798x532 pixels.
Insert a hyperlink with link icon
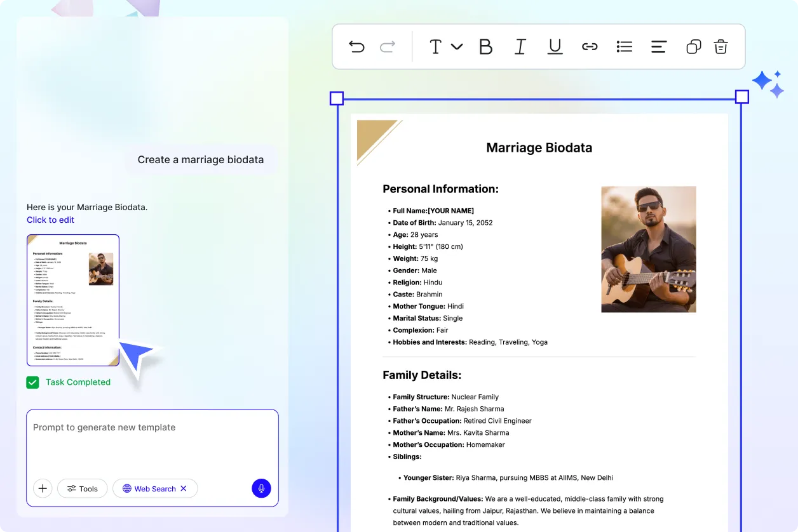click(590, 46)
